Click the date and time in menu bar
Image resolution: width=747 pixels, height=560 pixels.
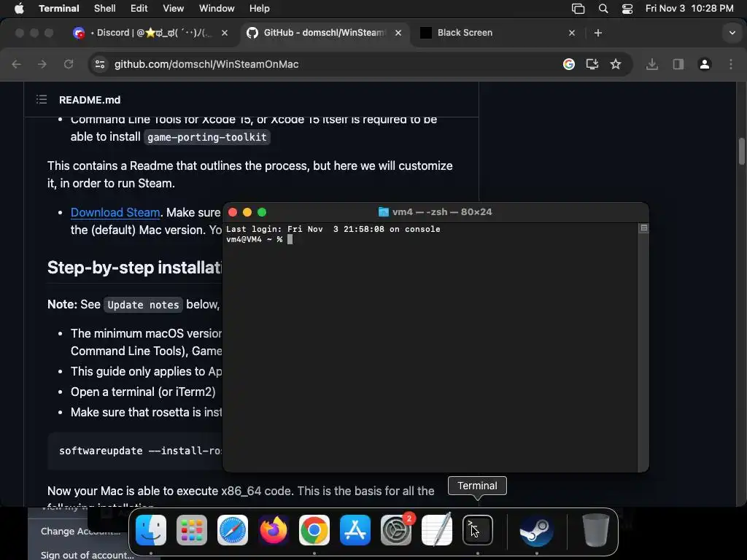click(689, 8)
